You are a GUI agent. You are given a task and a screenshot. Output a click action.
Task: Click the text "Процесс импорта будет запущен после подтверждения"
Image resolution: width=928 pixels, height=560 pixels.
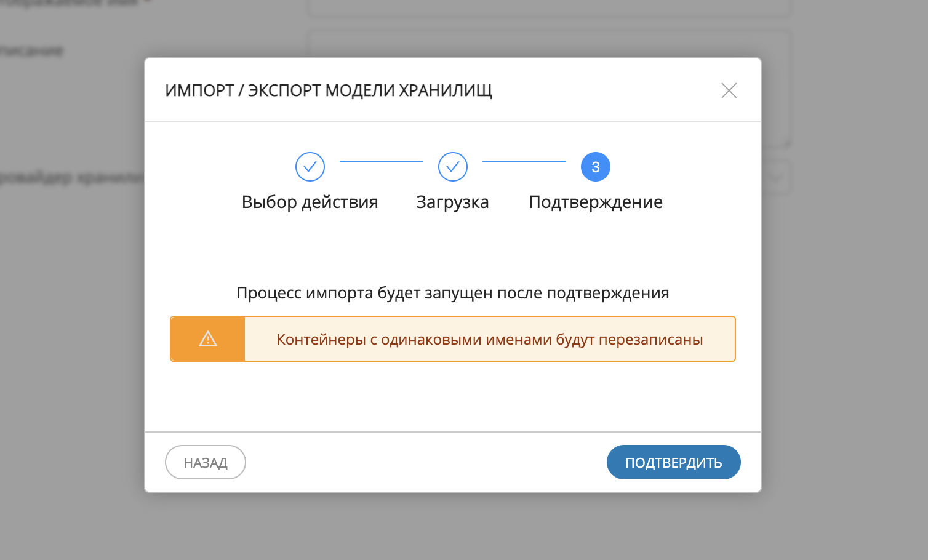click(x=452, y=292)
